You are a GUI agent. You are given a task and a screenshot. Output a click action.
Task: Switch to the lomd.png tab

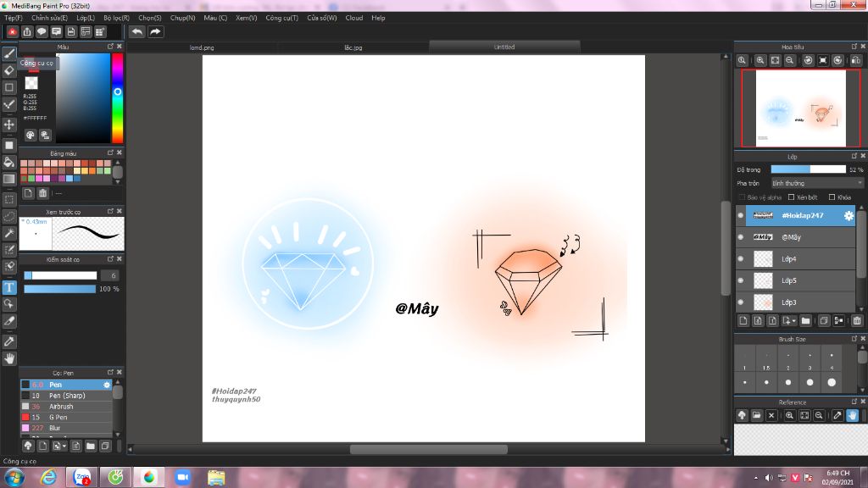click(x=202, y=47)
